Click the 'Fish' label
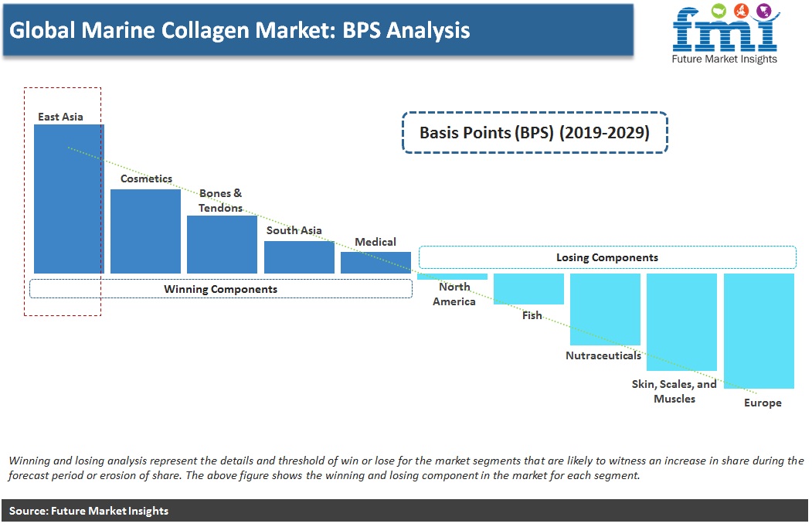 coord(532,315)
